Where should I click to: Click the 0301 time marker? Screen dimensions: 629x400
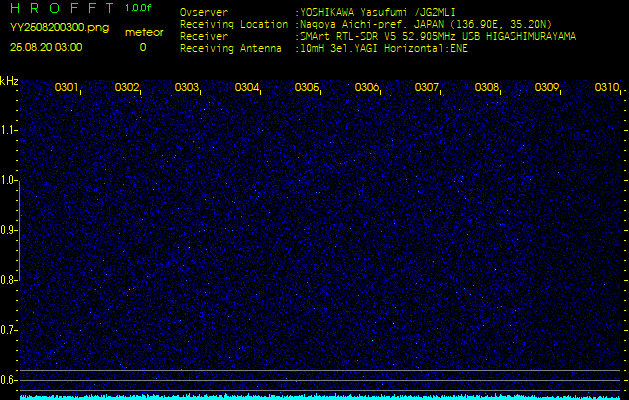click(x=66, y=87)
